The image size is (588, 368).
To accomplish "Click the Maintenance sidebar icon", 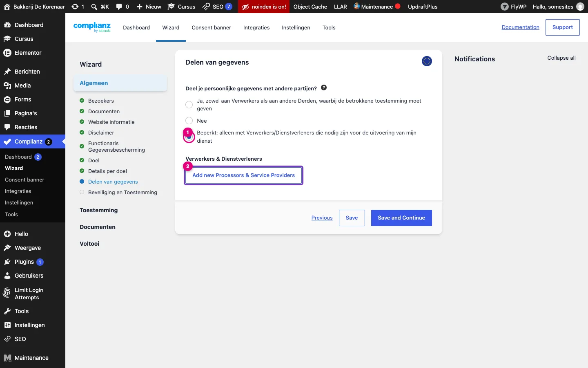I will click(7, 358).
